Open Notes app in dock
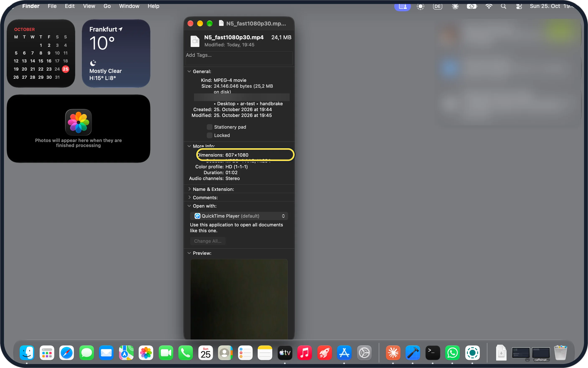The height and width of the screenshot is (368, 588). click(x=265, y=353)
